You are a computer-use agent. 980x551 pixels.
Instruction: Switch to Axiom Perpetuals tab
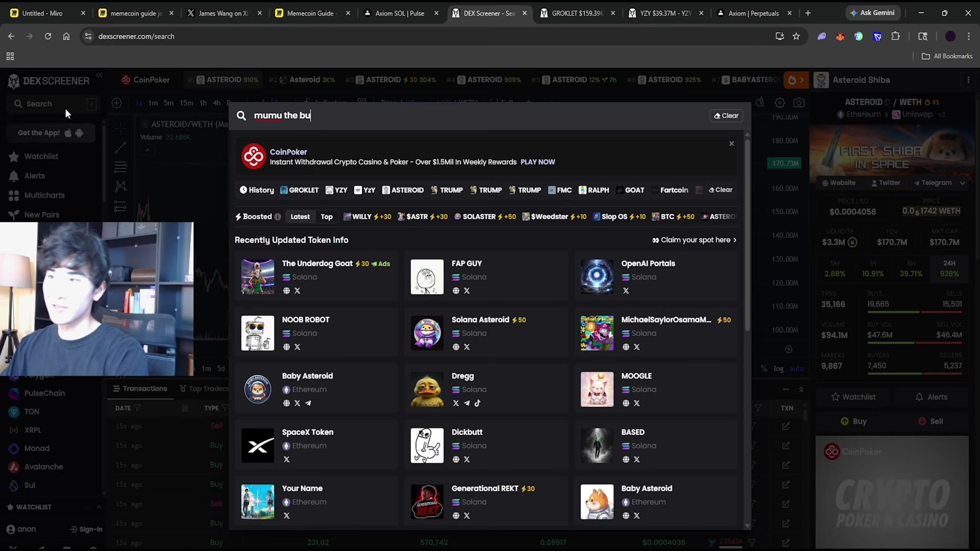tap(754, 13)
